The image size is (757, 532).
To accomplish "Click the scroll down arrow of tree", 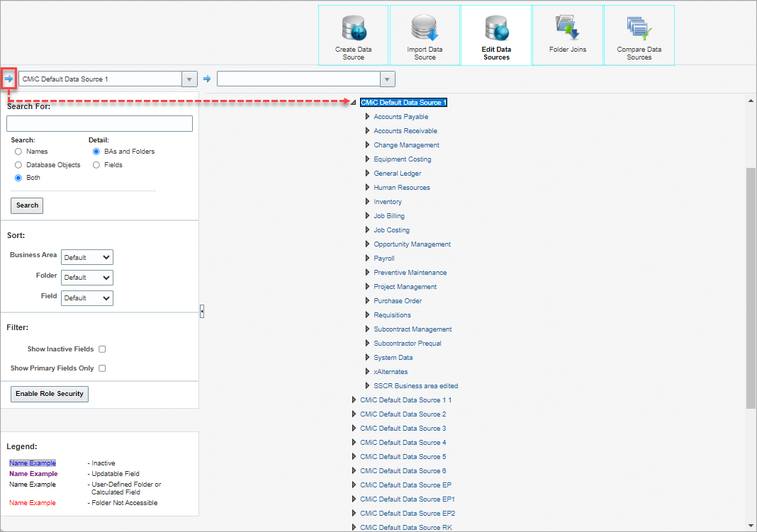I will pyautogui.click(x=751, y=525).
